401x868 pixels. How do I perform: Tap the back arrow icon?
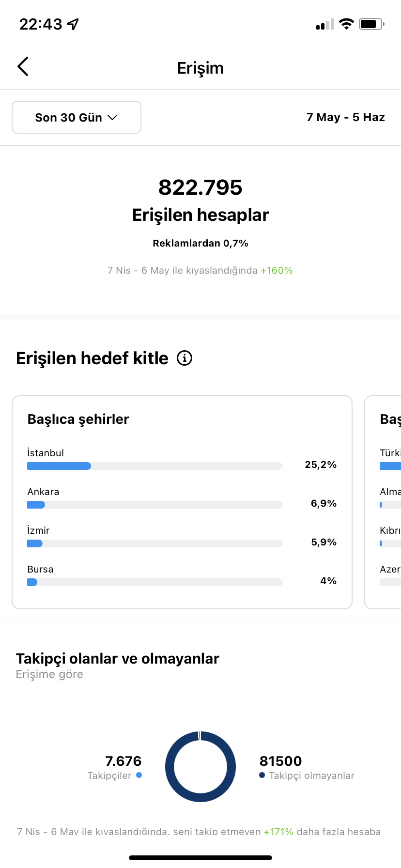tap(23, 67)
